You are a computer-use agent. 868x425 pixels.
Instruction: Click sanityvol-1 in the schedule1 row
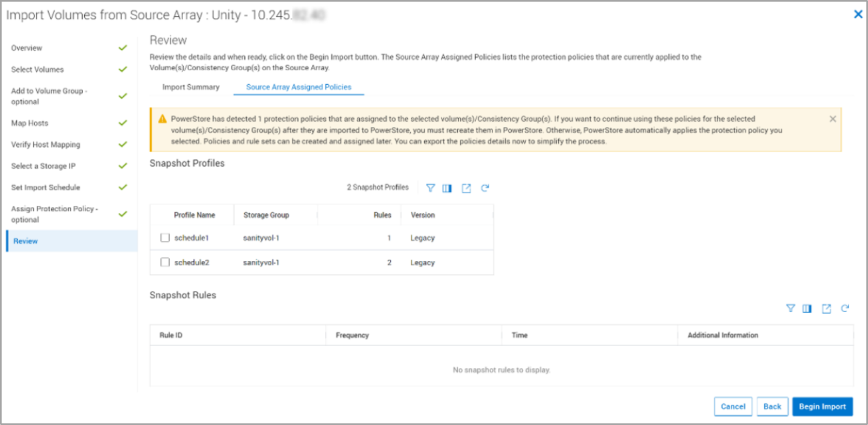click(261, 238)
